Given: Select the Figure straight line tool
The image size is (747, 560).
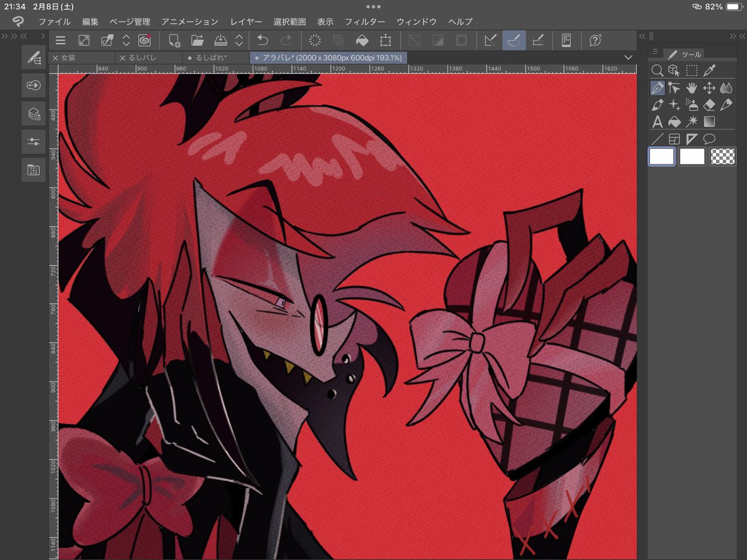Looking at the screenshot, I should pos(657,138).
